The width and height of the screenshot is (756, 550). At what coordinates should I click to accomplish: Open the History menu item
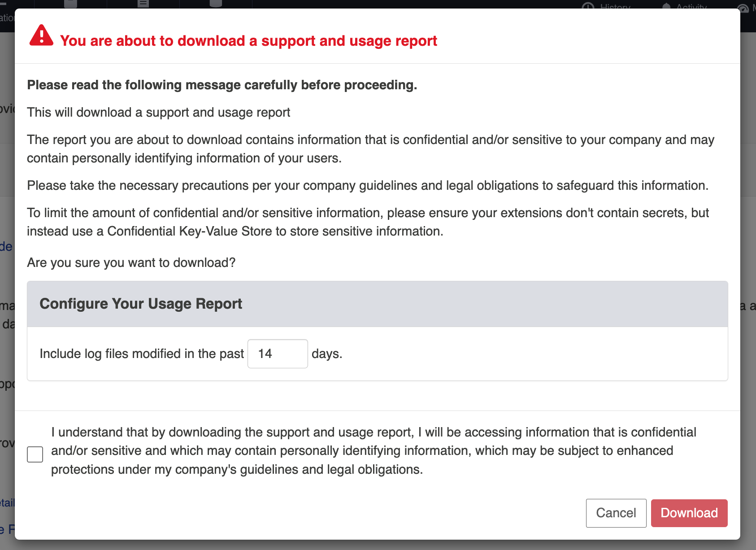[615, 7]
